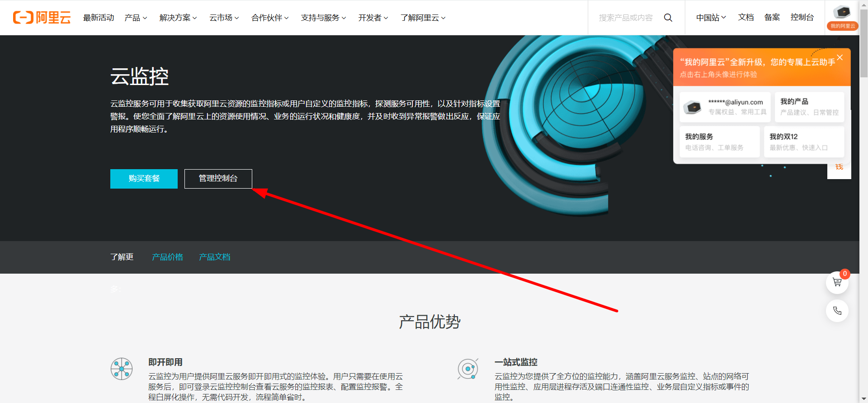Switch to the 产品文档 tab

click(215, 257)
